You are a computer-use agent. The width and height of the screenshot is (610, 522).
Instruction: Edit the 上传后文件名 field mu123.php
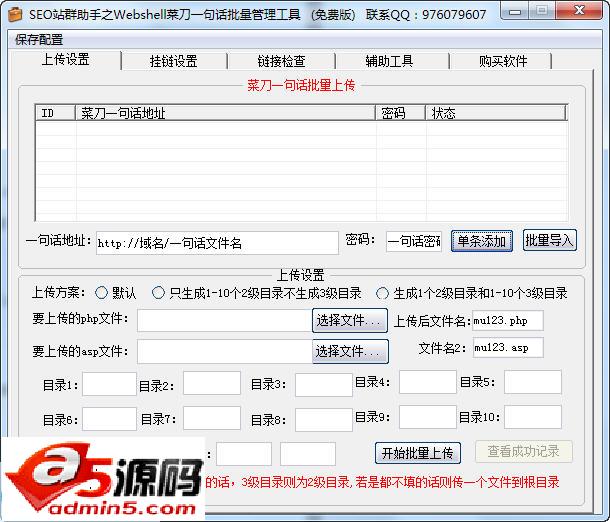[x=508, y=321]
